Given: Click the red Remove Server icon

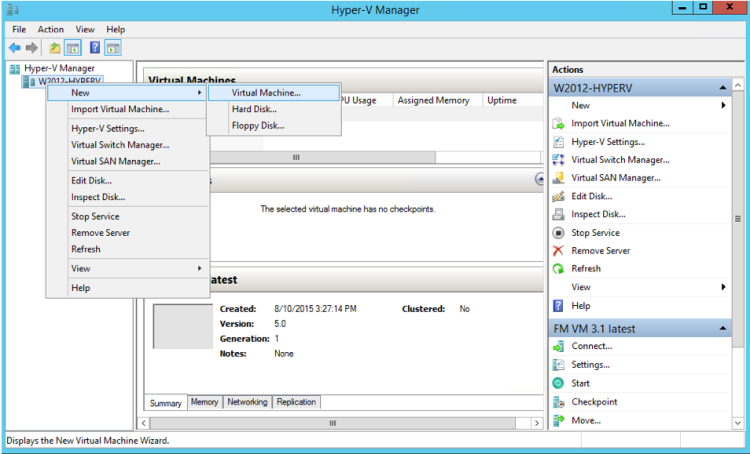Looking at the screenshot, I should pyautogui.click(x=558, y=251).
